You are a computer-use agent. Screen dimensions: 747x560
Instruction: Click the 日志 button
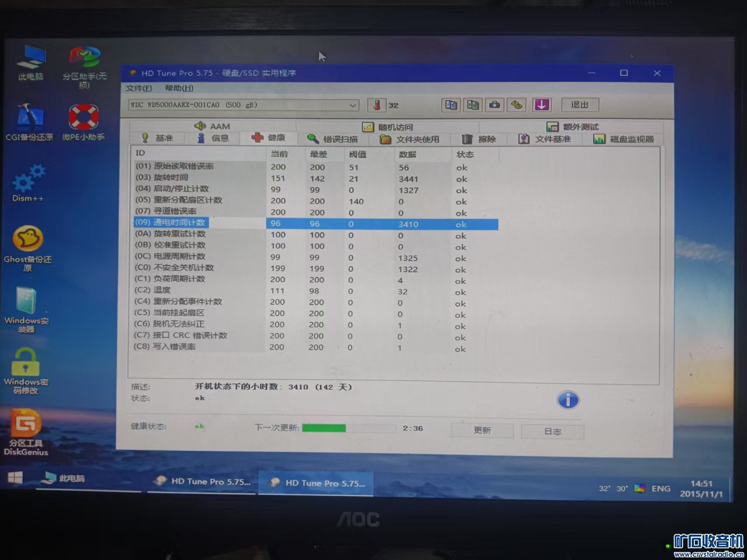point(553,431)
